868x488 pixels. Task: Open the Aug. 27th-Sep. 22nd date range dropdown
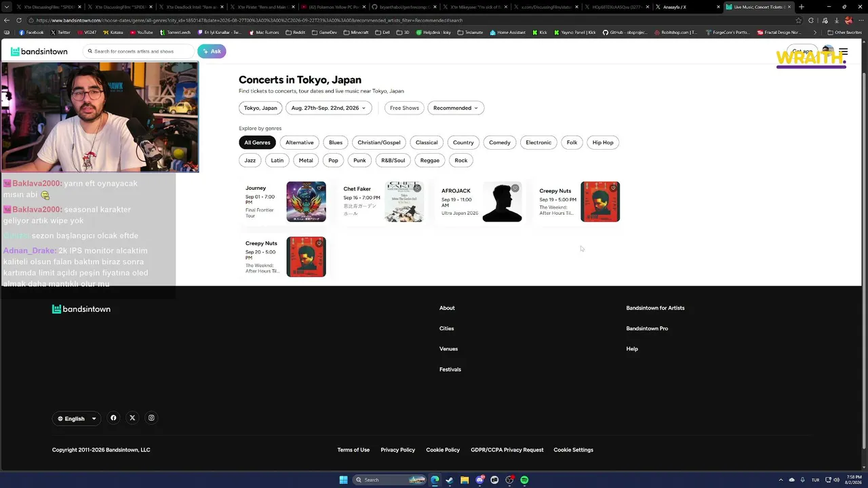pyautogui.click(x=329, y=108)
